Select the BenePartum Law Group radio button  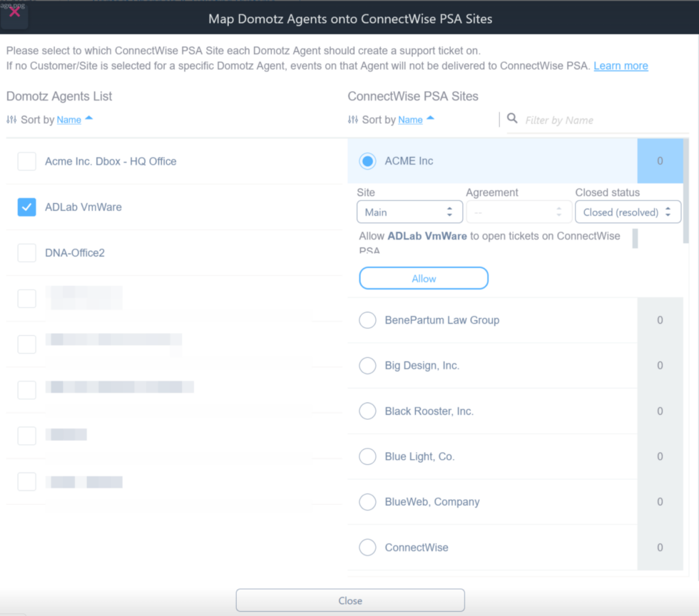click(x=367, y=320)
